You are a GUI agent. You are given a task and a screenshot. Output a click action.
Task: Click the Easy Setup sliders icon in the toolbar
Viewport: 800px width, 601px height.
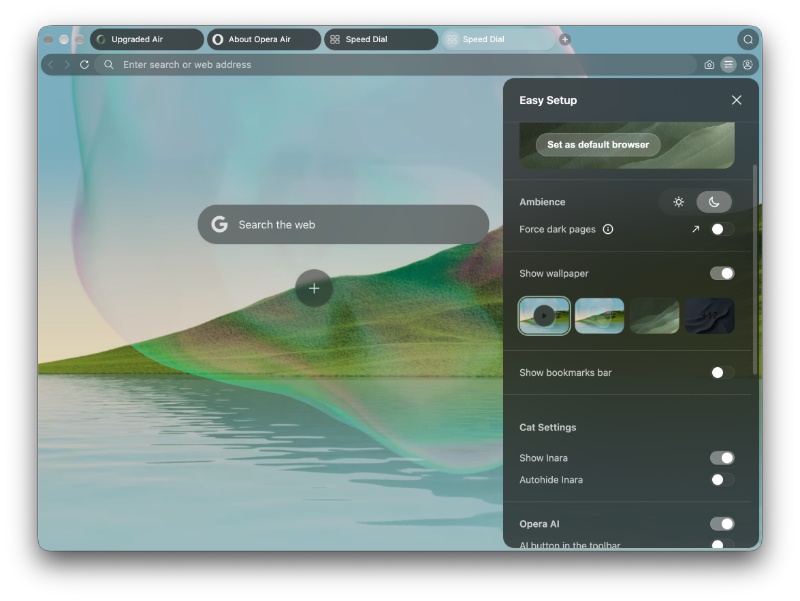(x=728, y=65)
